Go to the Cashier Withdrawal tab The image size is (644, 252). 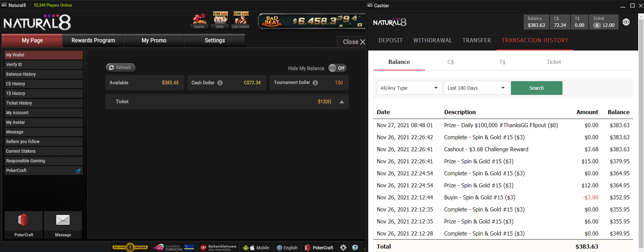tap(433, 41)
